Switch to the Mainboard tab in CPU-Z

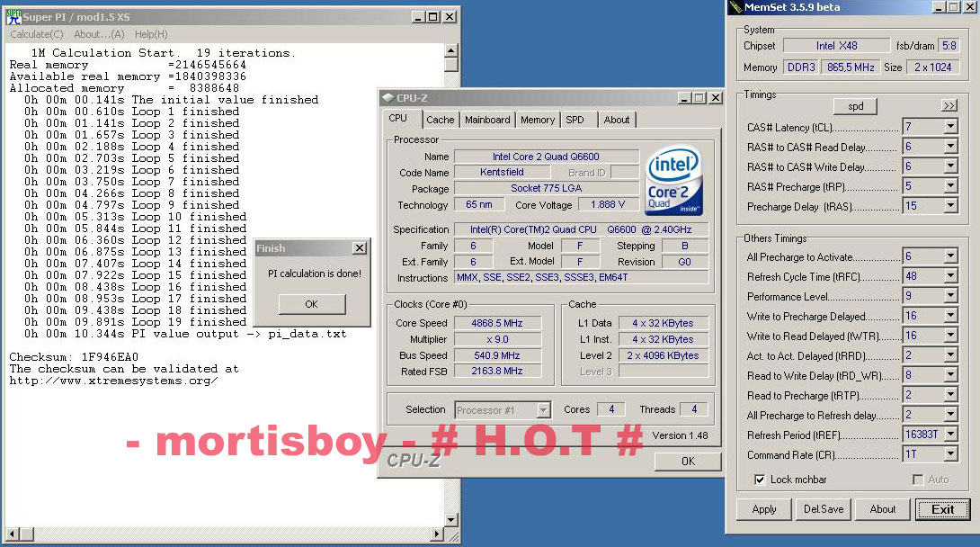tap(487, 120)
